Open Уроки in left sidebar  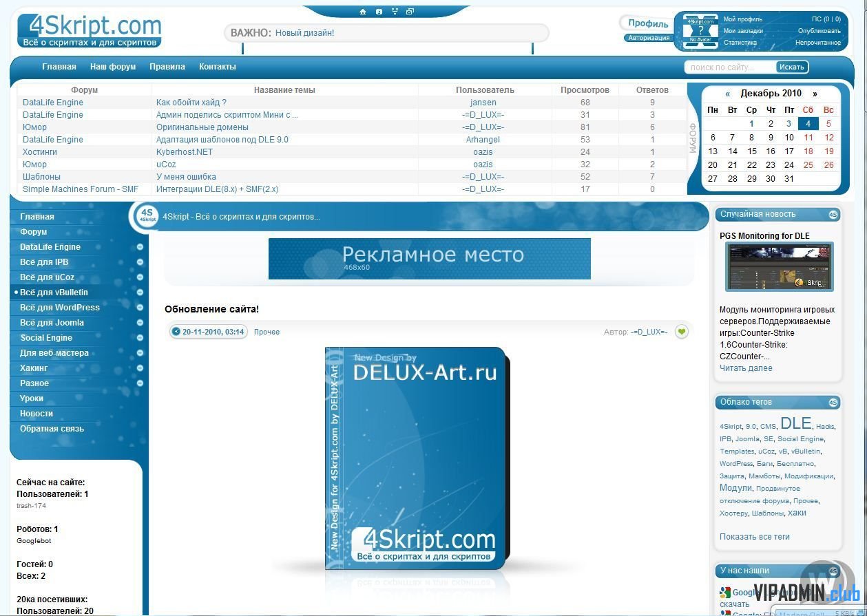[x=32, y=399]
